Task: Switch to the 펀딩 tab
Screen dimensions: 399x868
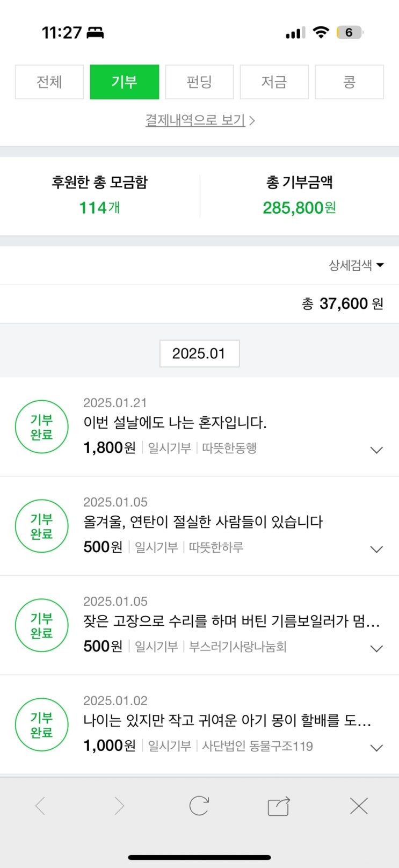Action: pos(199,82)
